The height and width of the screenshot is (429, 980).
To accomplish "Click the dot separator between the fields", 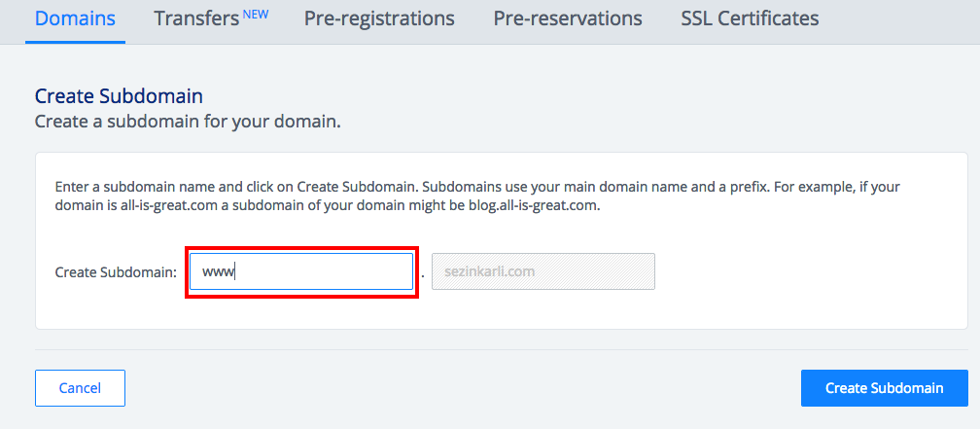I will [x=423, y=275].
